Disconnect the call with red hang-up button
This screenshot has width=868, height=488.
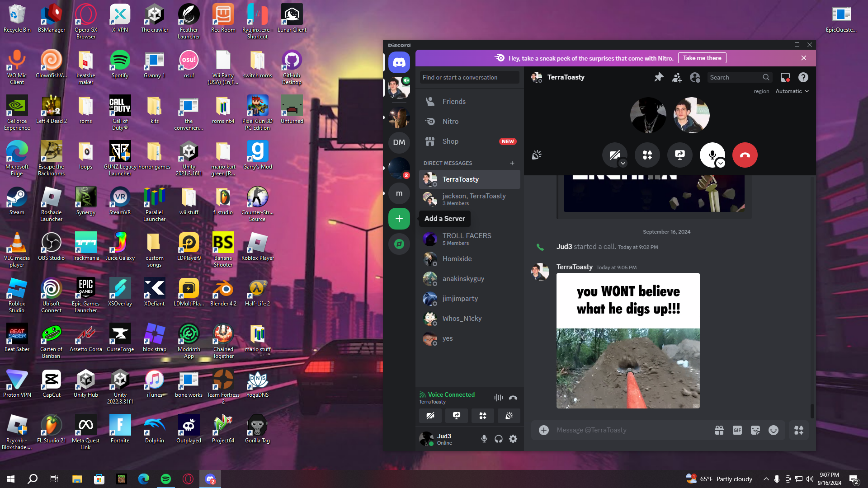745,155
